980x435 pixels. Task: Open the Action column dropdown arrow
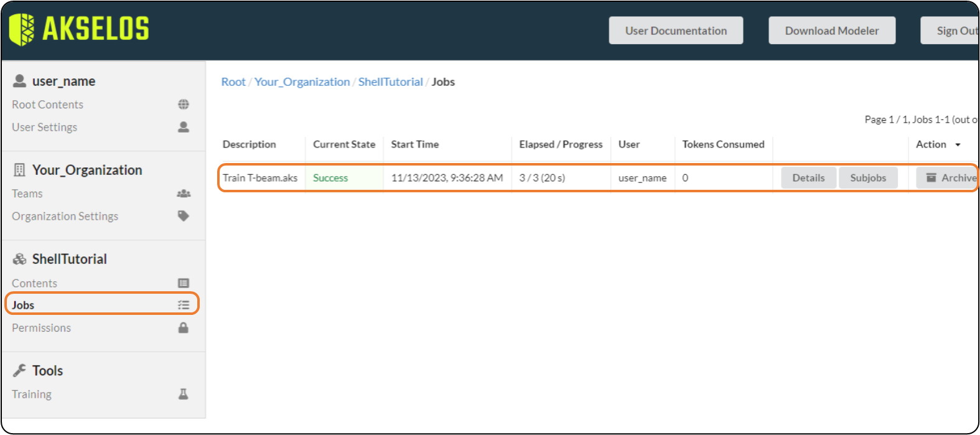958,144
